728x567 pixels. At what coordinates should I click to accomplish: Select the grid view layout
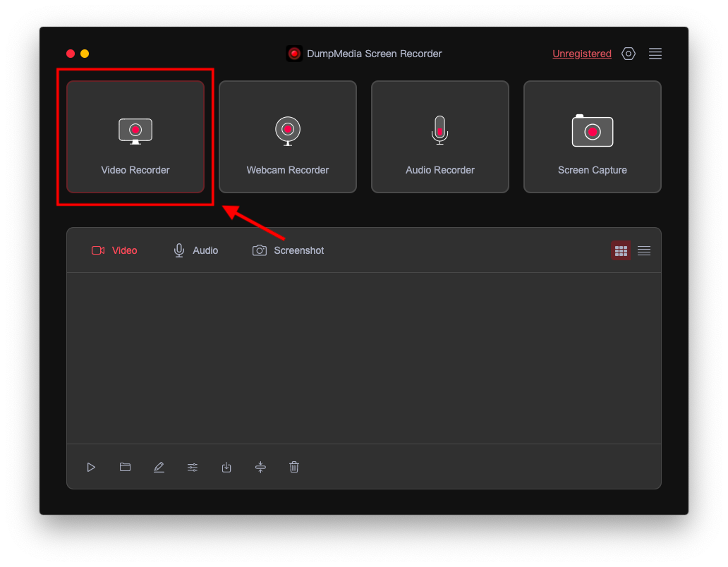point(621,250)
